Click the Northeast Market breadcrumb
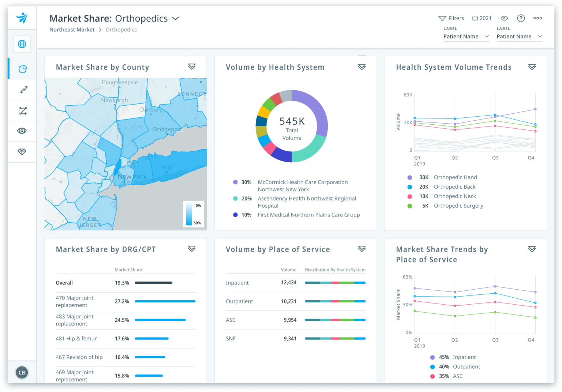Viewport: 562px width, 392px height. [x=72, y=30]
